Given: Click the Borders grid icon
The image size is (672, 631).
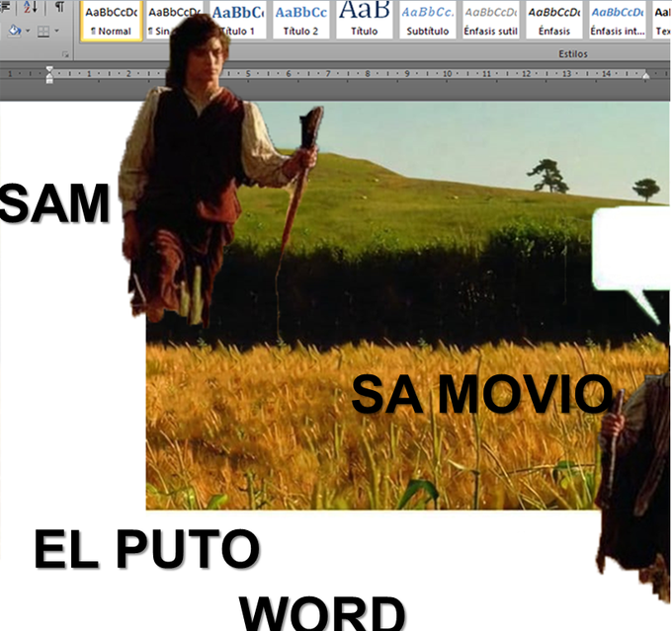Looking at the screenshot, I should 43,32.
